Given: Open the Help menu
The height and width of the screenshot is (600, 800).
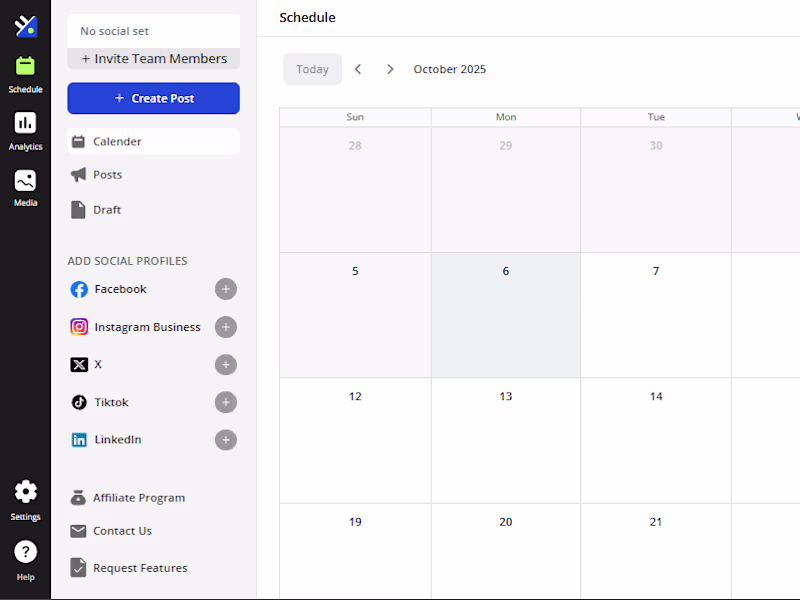Looking at the screenshot, I should (25, 551).
